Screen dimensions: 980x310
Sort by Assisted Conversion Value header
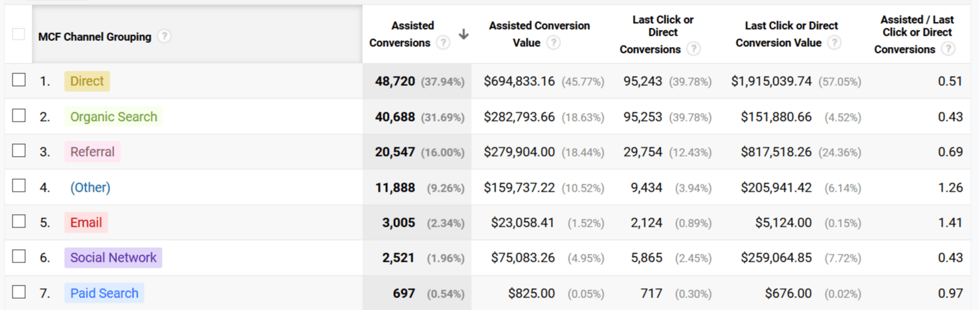pos(539,34)
